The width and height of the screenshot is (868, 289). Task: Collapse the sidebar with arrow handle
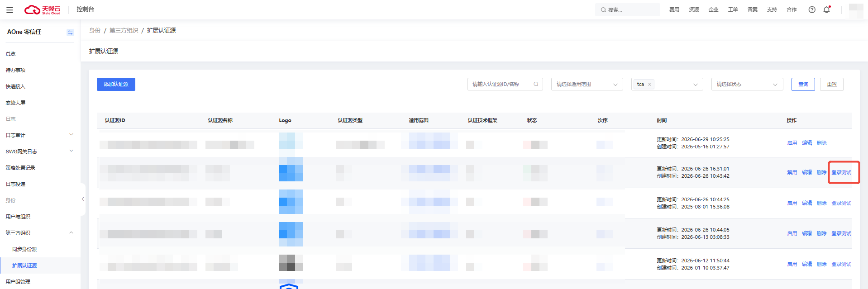click(83, 199)
